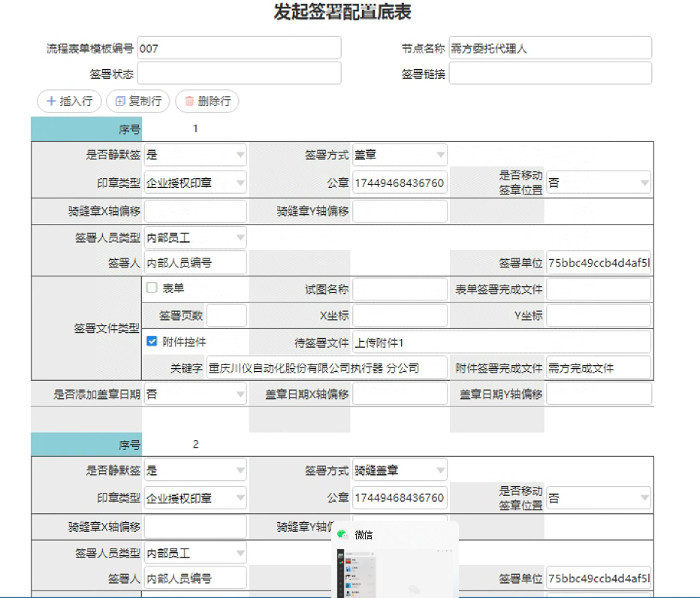The width and height of the screenshot is (700, 598).
Task: Expand 是否移动签章位置 dropdown in row 1
Action: tap(644, 183)
